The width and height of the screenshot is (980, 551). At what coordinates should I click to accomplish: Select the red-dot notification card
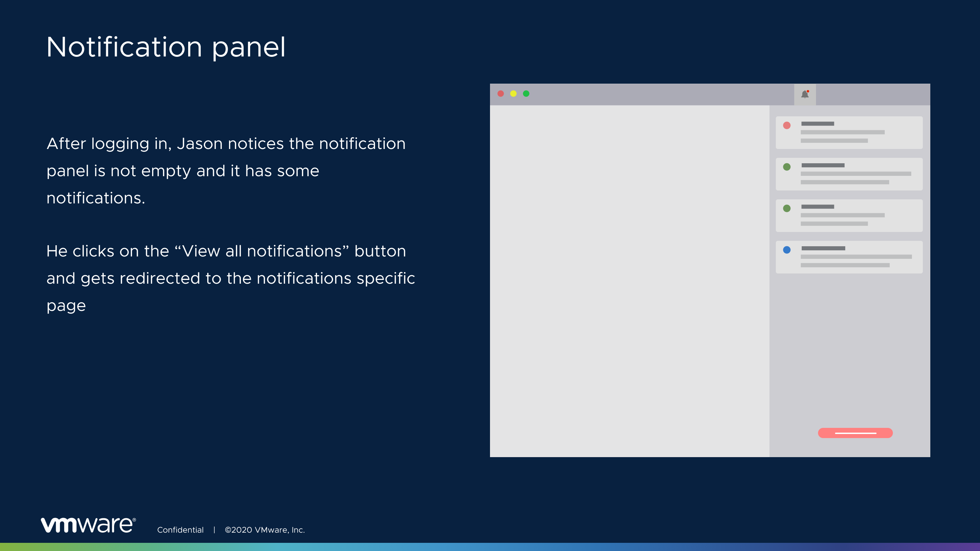[x=849, y=133]
